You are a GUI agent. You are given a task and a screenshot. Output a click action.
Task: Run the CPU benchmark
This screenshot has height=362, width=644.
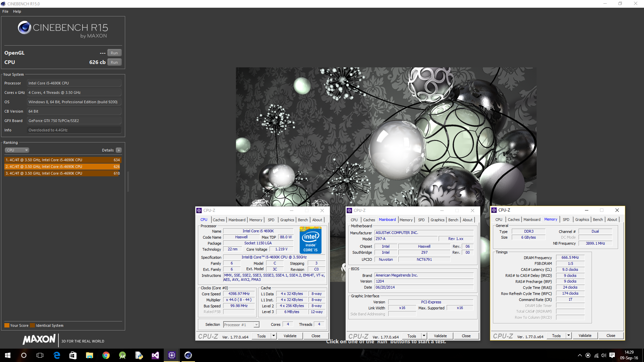coord(114,62)
